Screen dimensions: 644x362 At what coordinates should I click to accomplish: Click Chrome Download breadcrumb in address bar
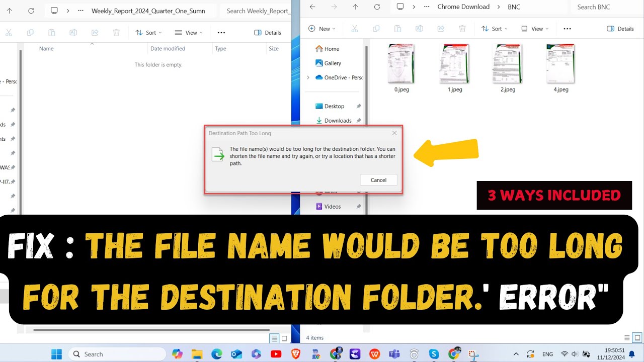(x=463, y=7)
